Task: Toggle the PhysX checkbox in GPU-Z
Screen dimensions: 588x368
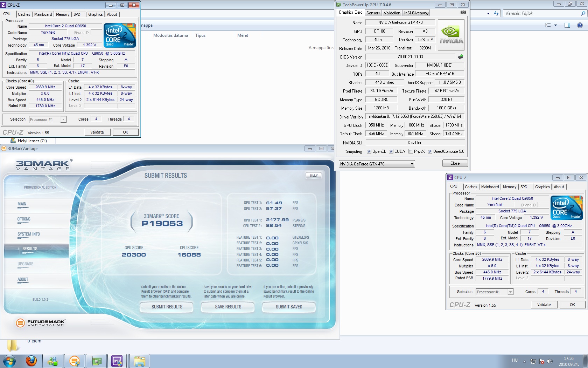Action: (x=411, y=151)
